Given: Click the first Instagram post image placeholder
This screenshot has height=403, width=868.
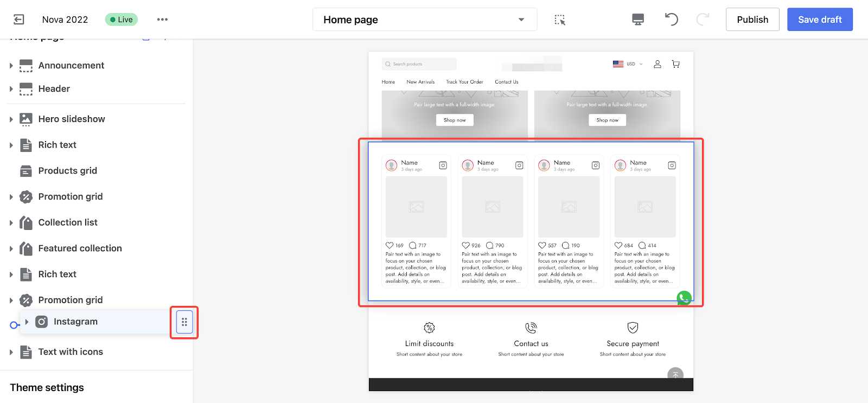Looking at the screenshot, I should click(416, 207).
